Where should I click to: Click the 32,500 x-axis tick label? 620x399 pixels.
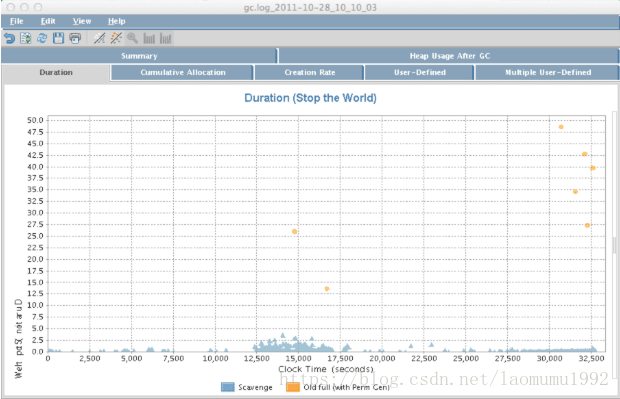(592, 359)
